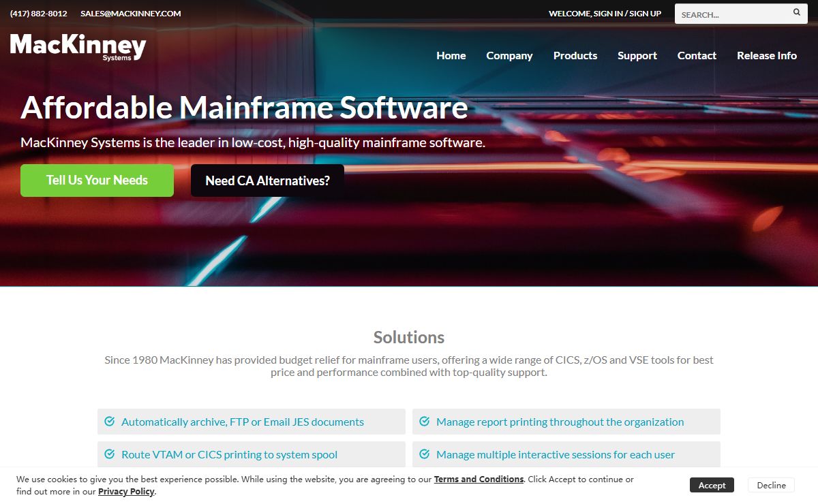Image resolution: width=818 pixels, height=504 pixels.
Task: Click check icon beside Manage multiple interactive sessions
Action: pyautogui.click(x=424, y=454)
